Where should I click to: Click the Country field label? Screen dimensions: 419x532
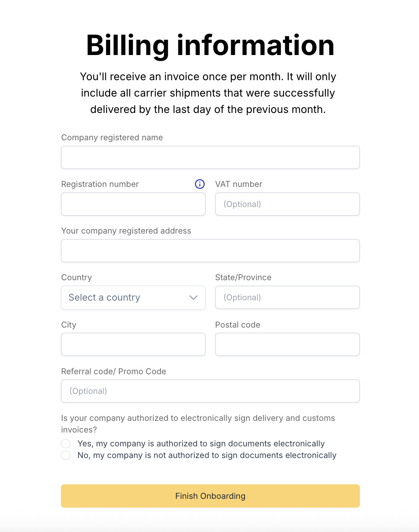(77, 277)
